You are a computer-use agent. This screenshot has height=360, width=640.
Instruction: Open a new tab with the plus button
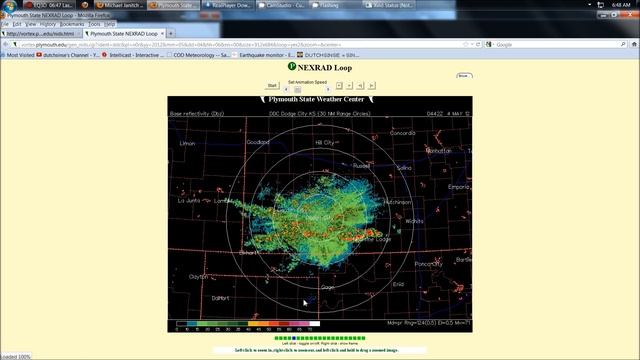(x=171, y=33)
